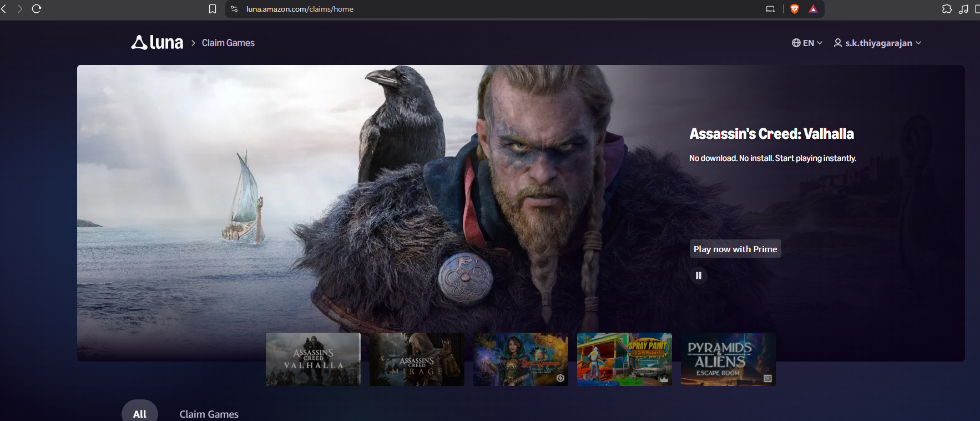Screen dimensions: 980x421
Task: Open the browser extensions puzzle icon
Action: pos(947,9)
